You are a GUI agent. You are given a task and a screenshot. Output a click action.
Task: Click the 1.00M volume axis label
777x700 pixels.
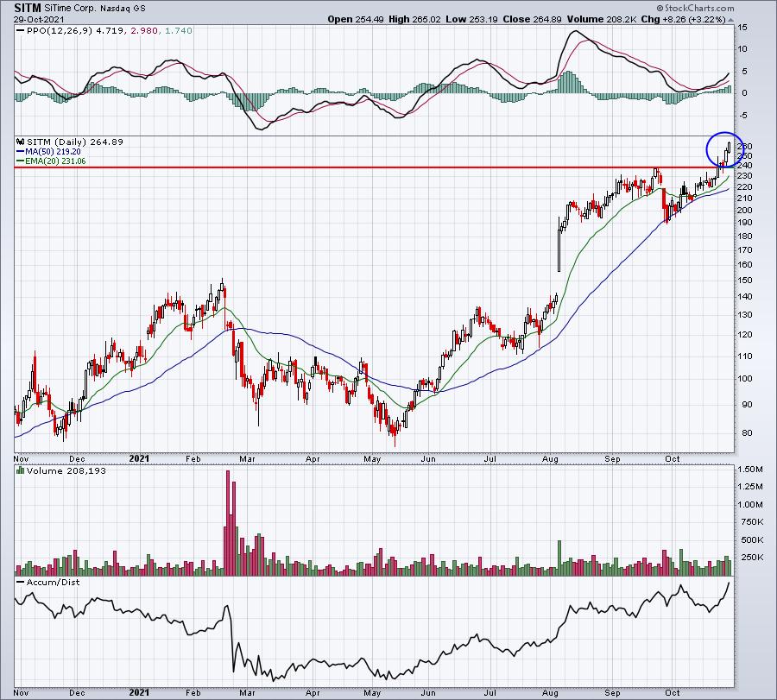pos(749,504)
